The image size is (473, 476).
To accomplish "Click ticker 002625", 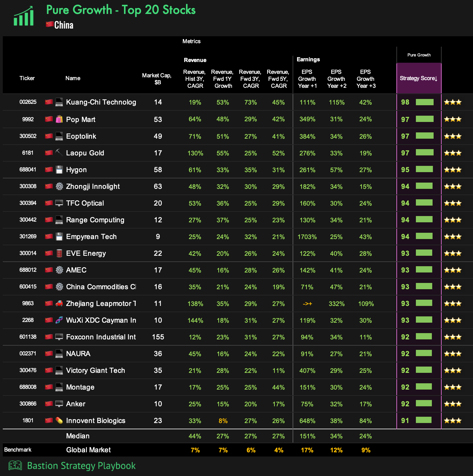I will click(x=28, y=102).
